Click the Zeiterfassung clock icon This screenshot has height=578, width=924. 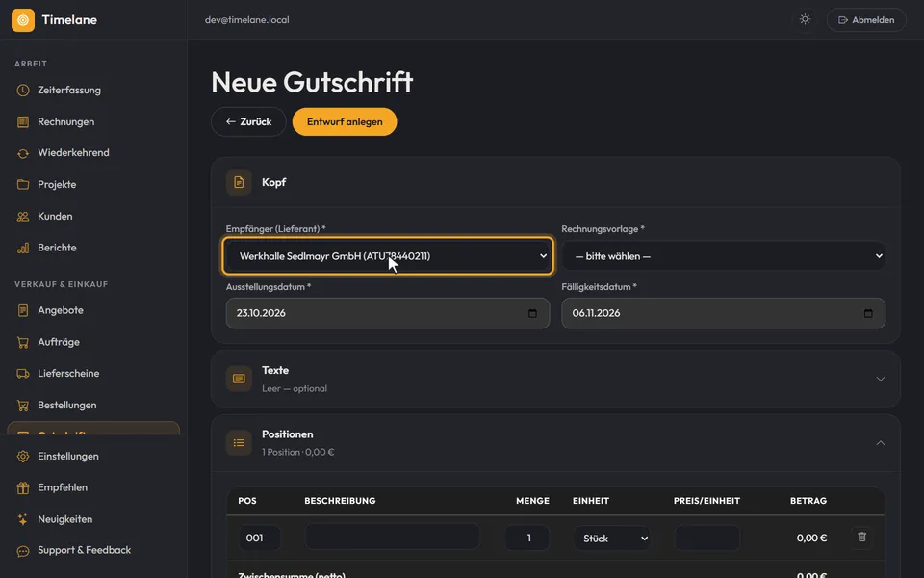23,91
